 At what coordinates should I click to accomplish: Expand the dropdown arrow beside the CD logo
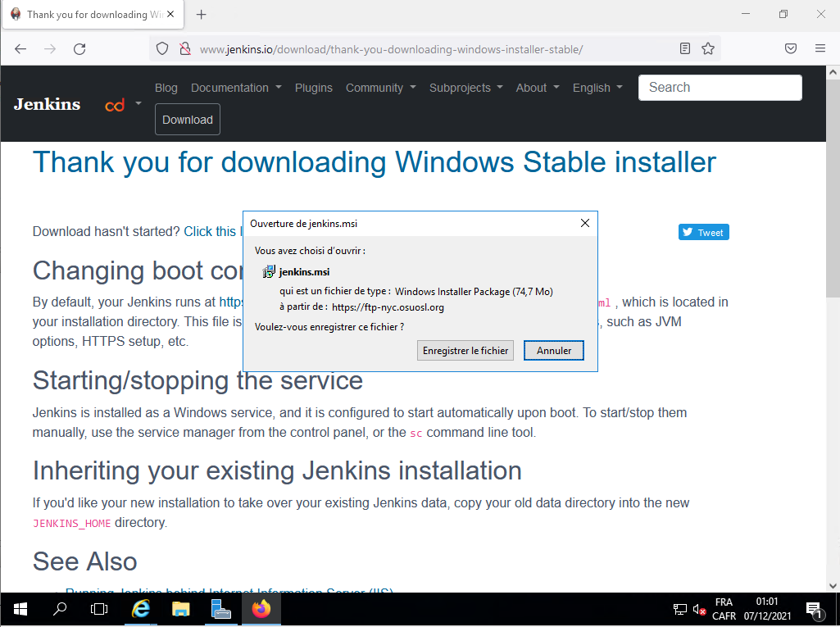pyautogui.click(x=138, y=103)
